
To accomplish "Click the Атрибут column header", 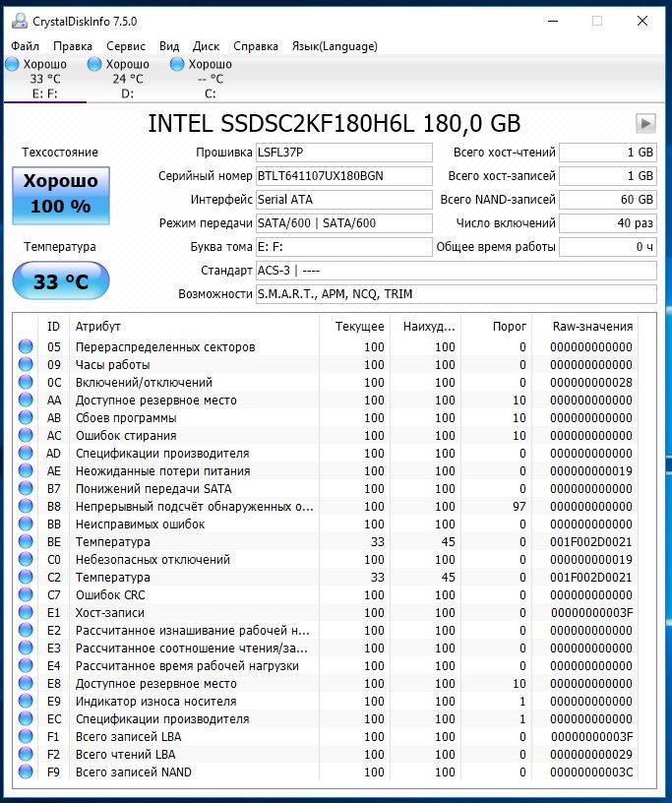I will pos(194,327).
